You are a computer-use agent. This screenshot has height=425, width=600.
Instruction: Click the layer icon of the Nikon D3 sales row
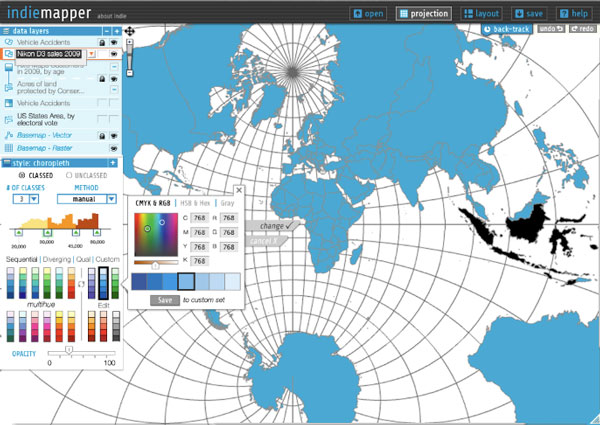click(x=8, y=54)
